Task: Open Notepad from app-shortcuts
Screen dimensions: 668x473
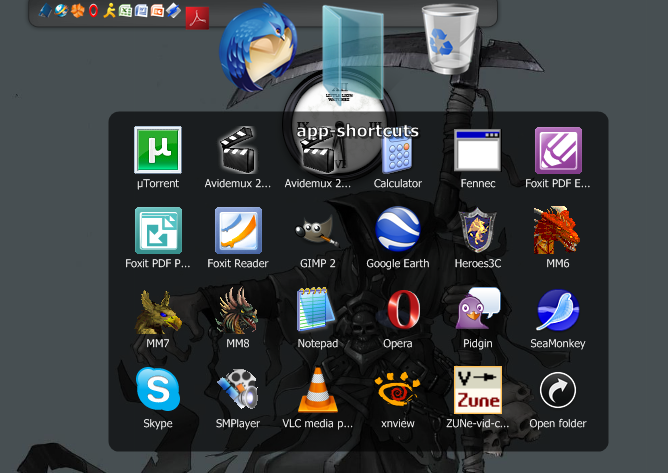Action: (316, 309)
